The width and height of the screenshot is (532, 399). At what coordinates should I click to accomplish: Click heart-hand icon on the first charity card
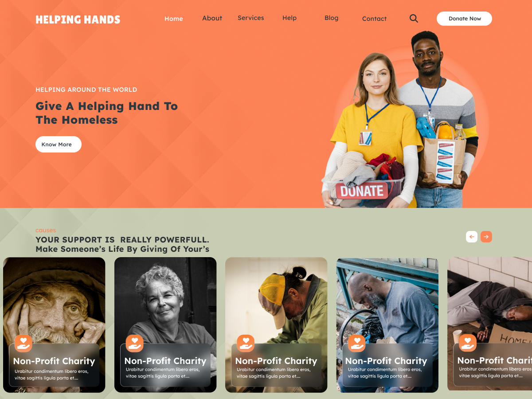[23, 343]
